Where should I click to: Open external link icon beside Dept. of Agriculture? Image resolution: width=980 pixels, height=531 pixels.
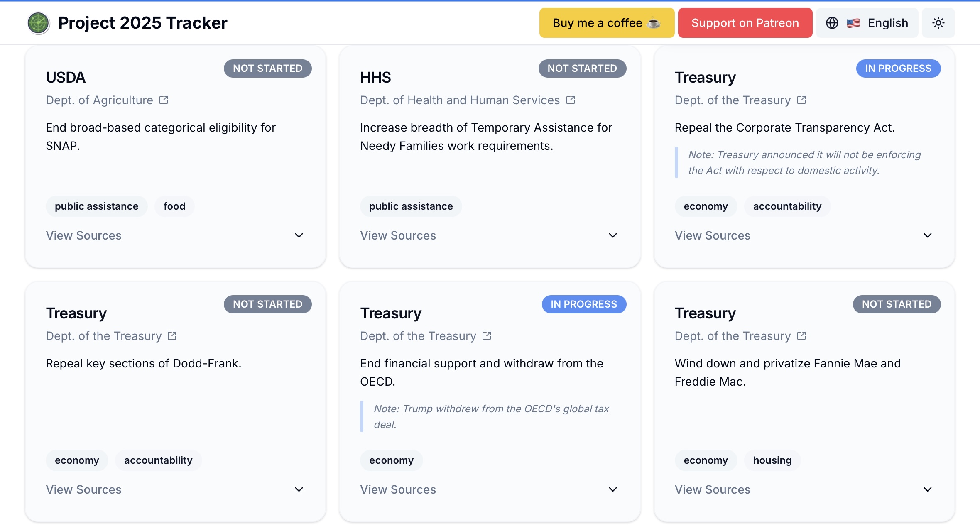(x=164, y=100)
